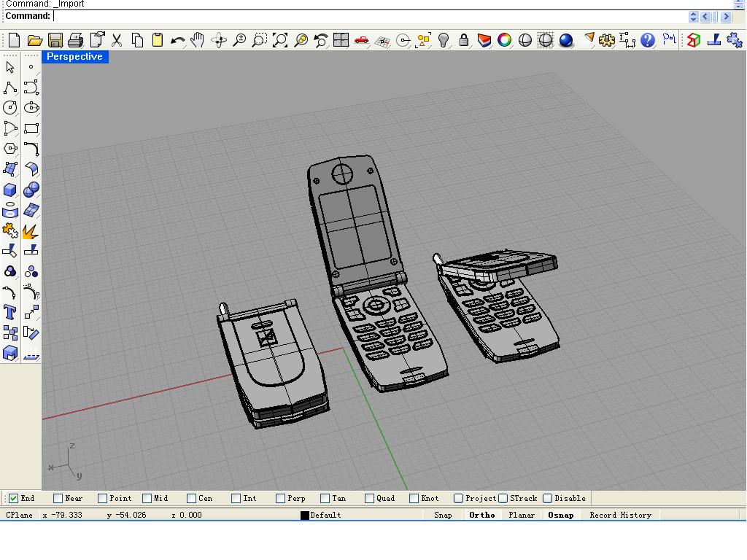Expand command history with the up-down arrows
This screenshot has width=747, height=560.
pos(693,17)
